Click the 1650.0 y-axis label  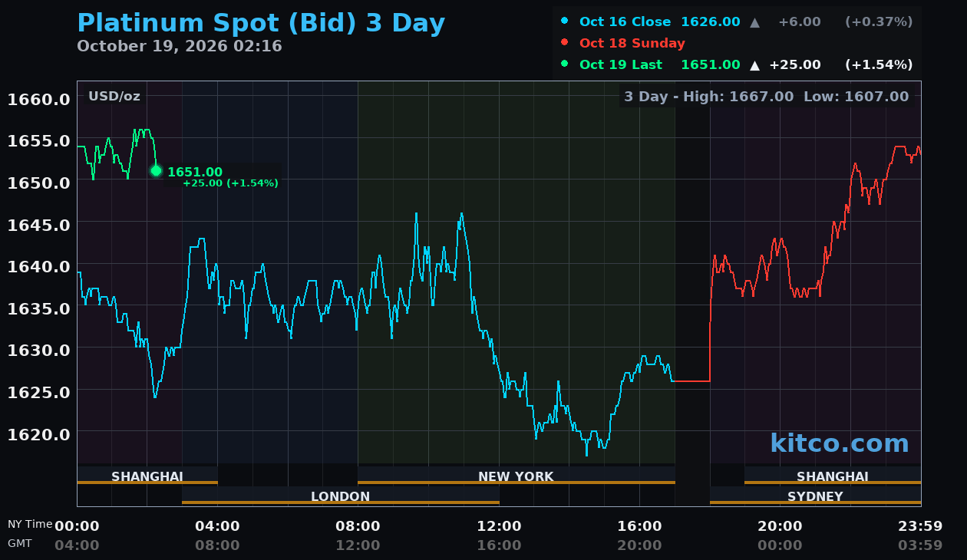pyautogui.click(x=38, y=183)
